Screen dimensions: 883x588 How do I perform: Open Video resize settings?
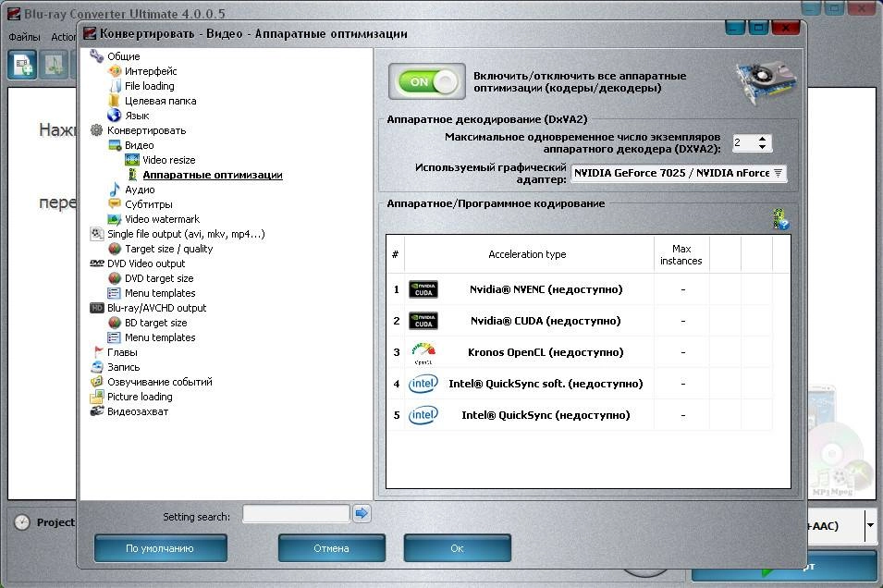click(x=168, y=160)
